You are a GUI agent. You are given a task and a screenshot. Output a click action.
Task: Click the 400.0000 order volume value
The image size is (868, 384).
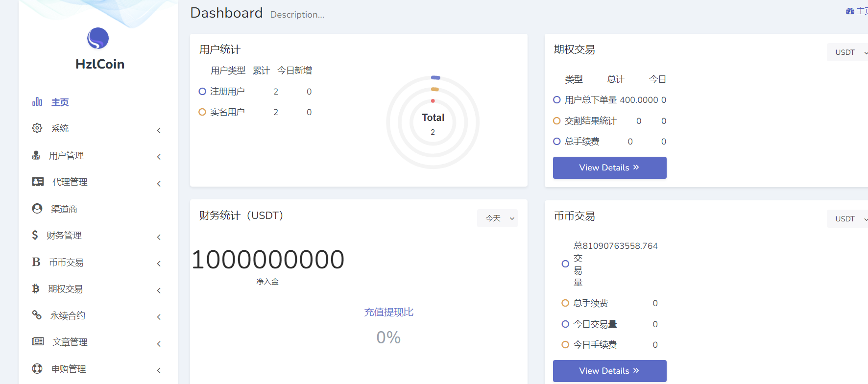coord(639,100)
